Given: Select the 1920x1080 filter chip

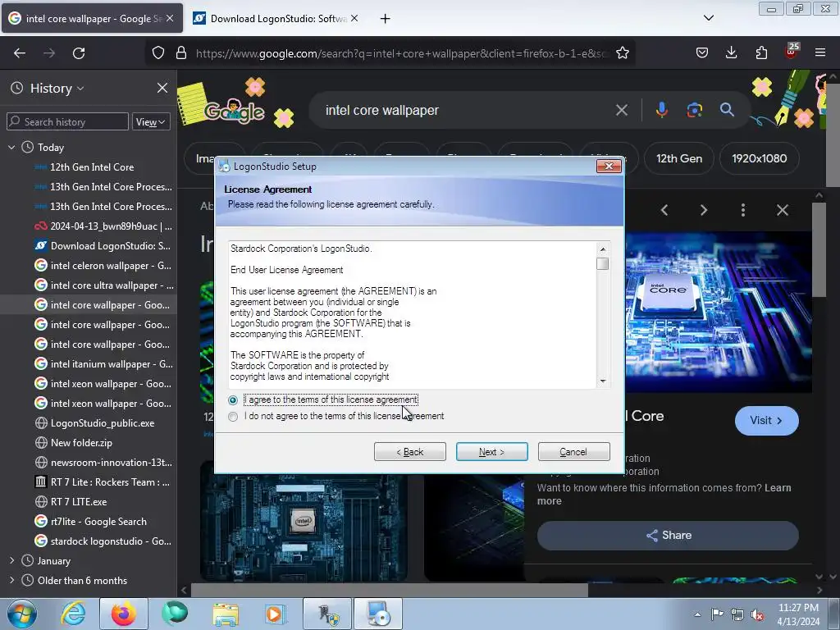Looking at the screenshot, I should tap(759, 158).
